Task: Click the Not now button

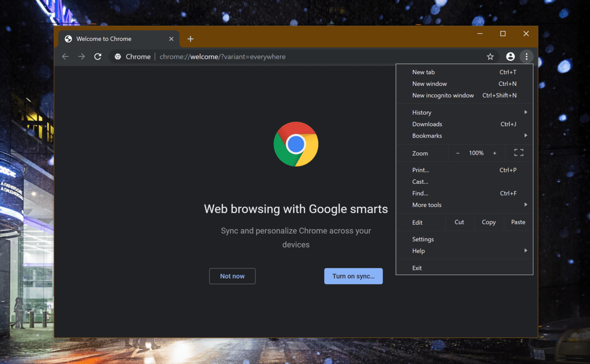Action: (x=232, y=276)
